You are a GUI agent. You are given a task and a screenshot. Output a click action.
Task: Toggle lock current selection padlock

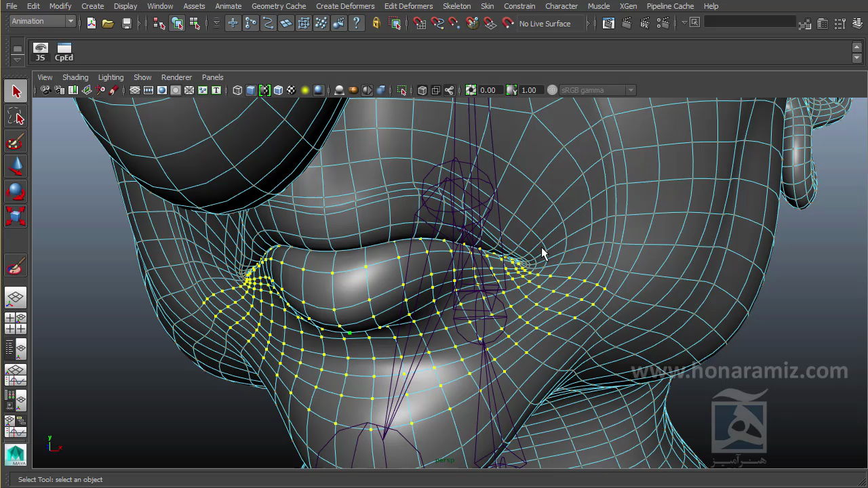[x=376, y=24]
